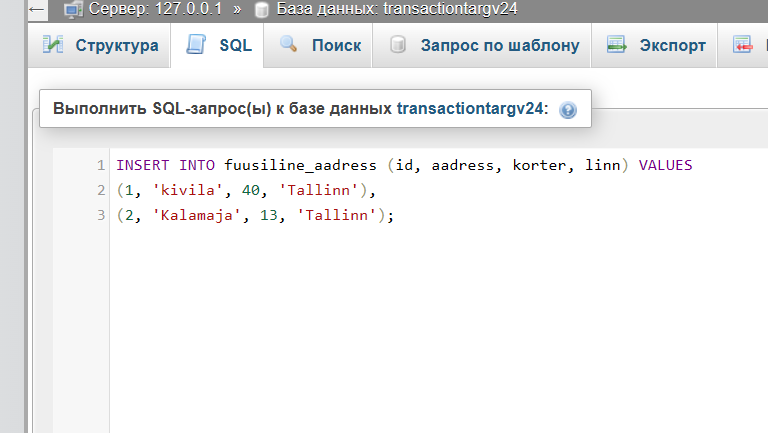
Task: Open database transactiontargv24 breadcrumb link
Action: point(397,9)
